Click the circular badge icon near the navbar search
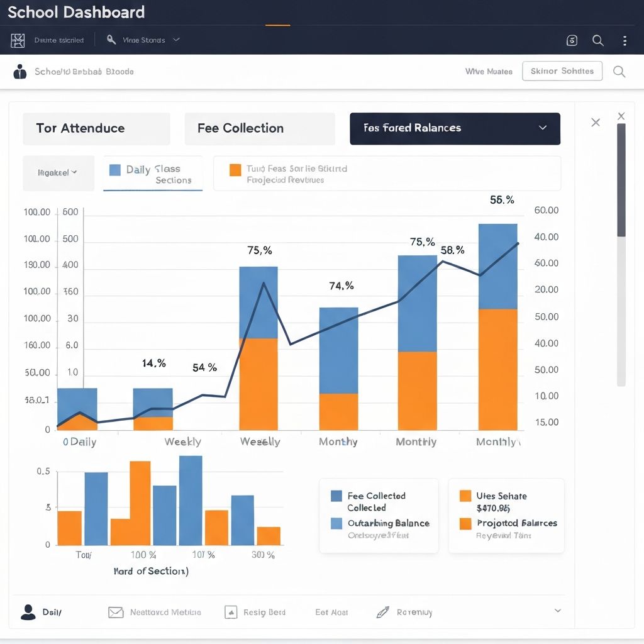The width and height of the screenshot is (644, 644). [x=572, y=40]
